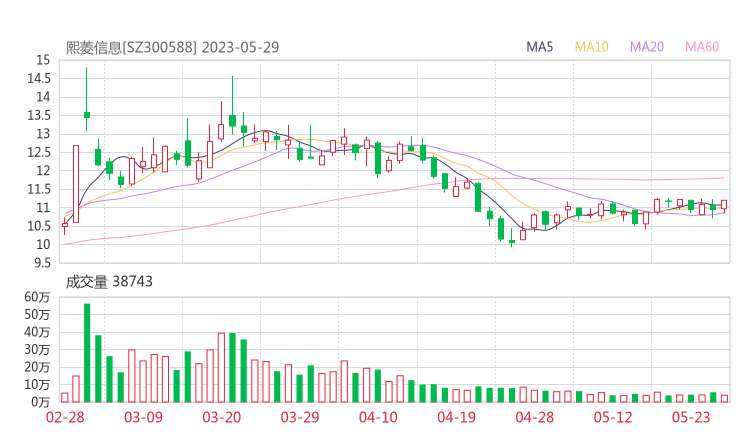
Task: Click the 15 price axis label
Action: (43, 60)
